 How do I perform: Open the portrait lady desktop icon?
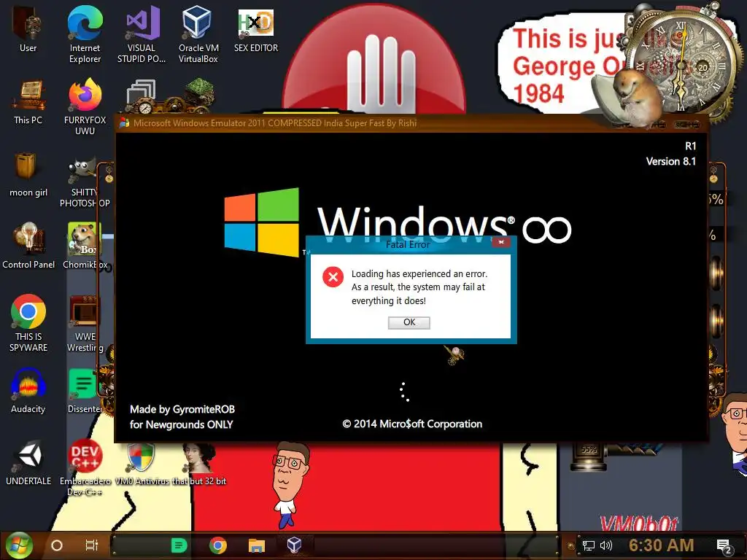point(198,463)
